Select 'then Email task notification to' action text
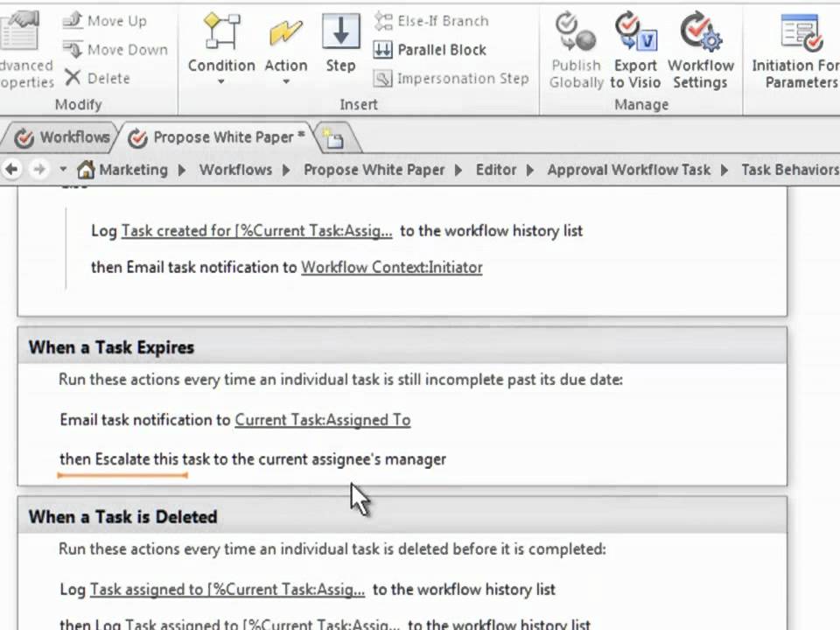 click(194, 268)
